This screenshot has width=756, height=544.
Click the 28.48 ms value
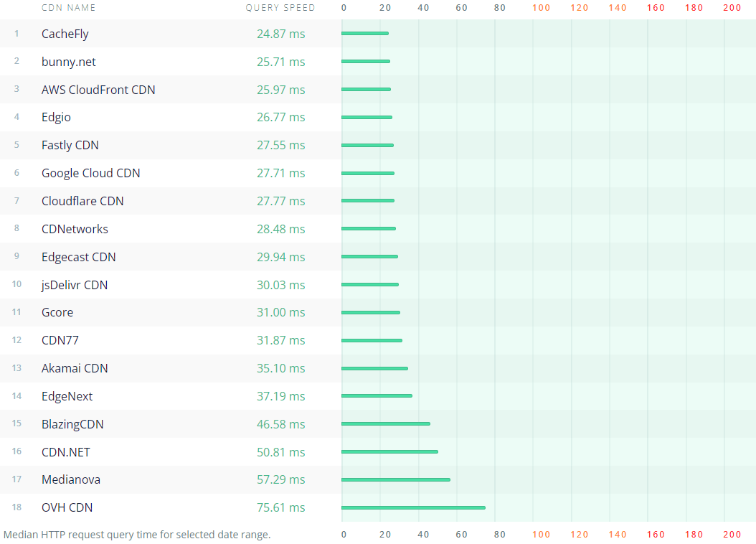[281, 229]
